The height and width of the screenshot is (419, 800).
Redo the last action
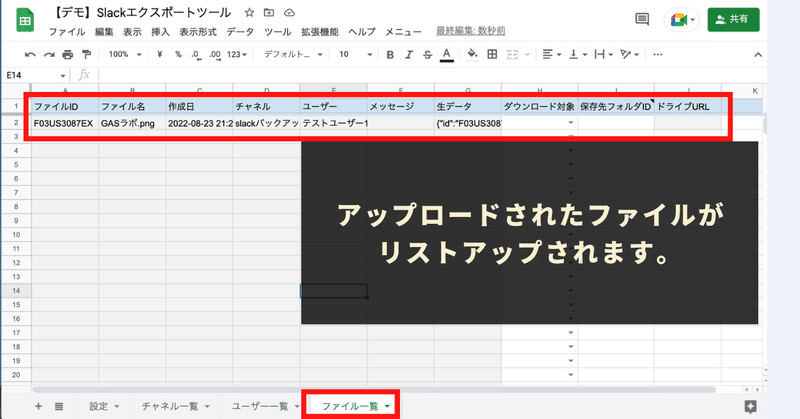[x=49, y=54]
